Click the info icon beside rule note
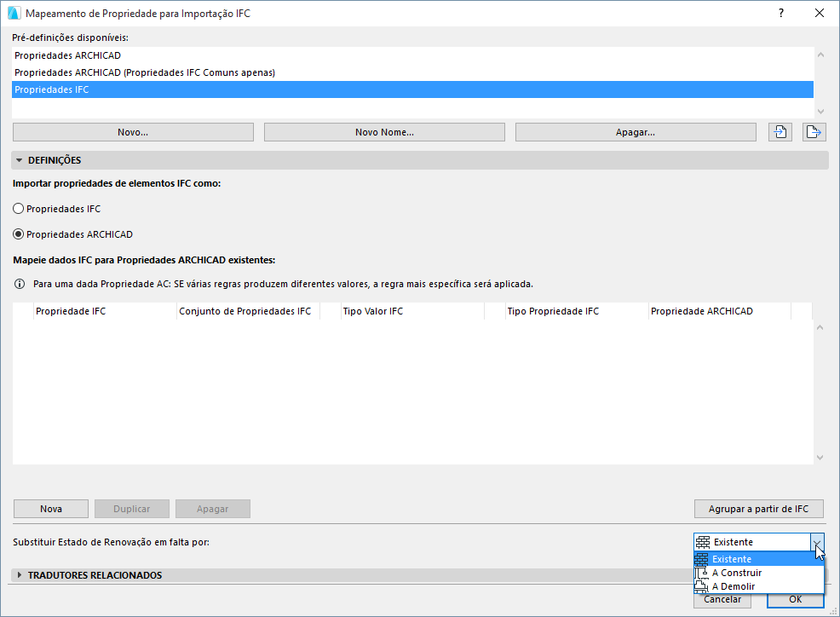840x617 pixels. [x=20, y=284]
